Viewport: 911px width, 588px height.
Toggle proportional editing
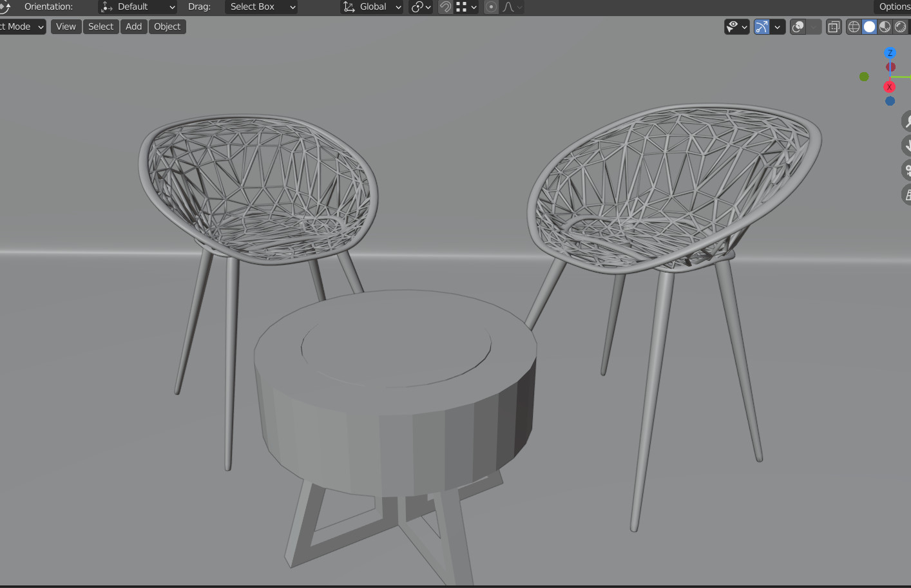(x=491, y=7)
